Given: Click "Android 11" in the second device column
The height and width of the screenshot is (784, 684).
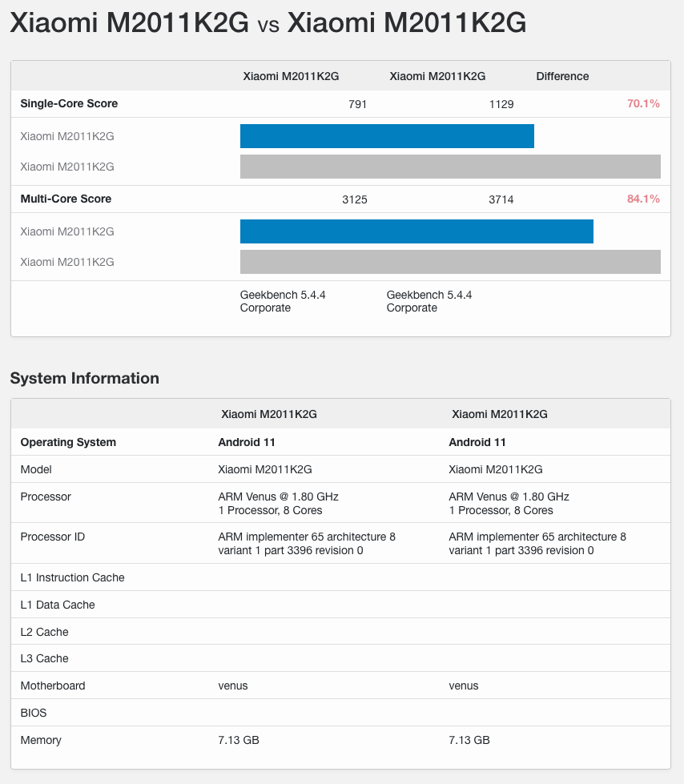Looking at the screenshot, I should [x=477, y=442].
